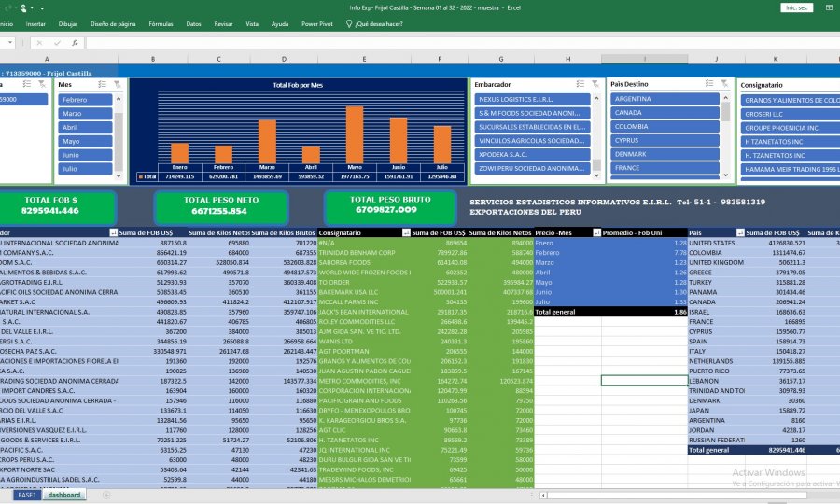The width and height of the screenshot is (840, 504).
Task: Toggle multi-select in the Embarcador slicer
Action: coord(581,84)
